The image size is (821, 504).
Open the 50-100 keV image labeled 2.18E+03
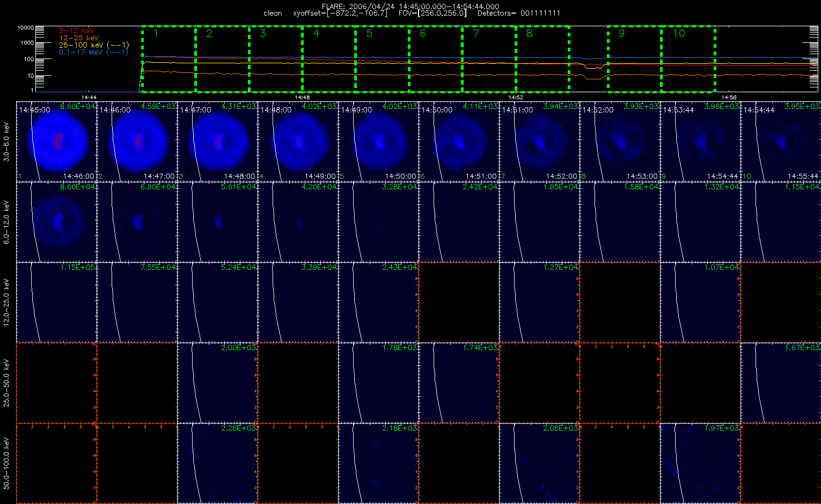tap(378, 463)
